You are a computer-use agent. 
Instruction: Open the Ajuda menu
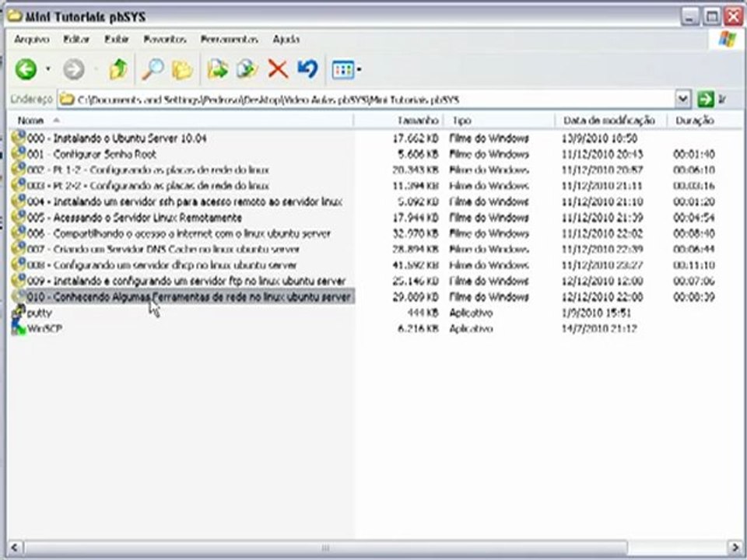click(x=286, y=40)
